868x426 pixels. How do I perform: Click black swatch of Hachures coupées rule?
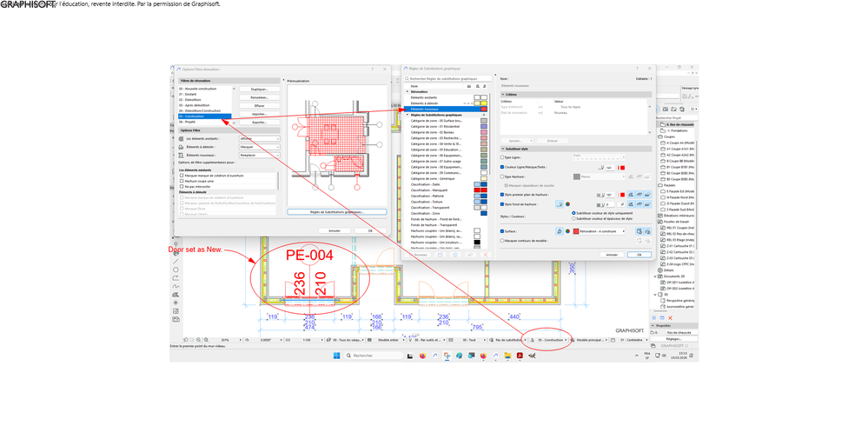point(477,242)
